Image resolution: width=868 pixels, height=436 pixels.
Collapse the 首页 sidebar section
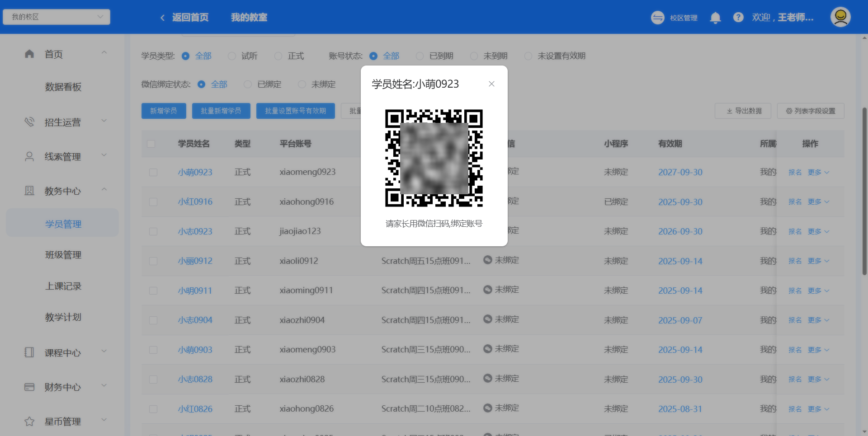point(104,53)
